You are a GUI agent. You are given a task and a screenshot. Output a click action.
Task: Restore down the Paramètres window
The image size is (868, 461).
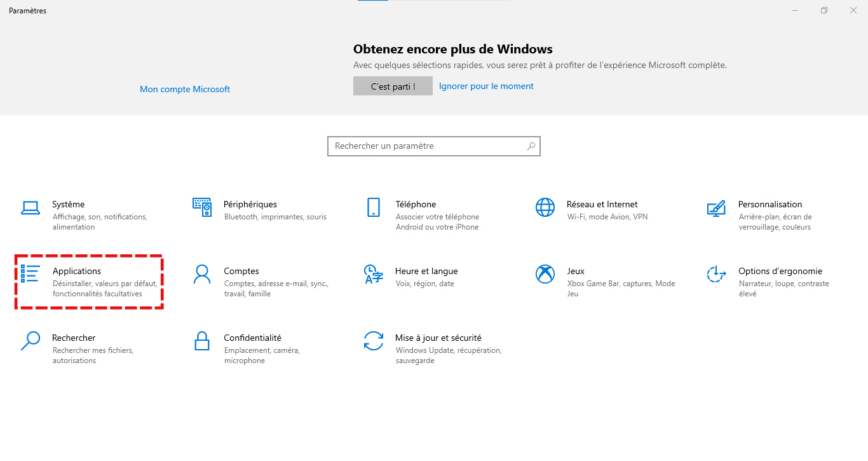(x=824, y=10)
